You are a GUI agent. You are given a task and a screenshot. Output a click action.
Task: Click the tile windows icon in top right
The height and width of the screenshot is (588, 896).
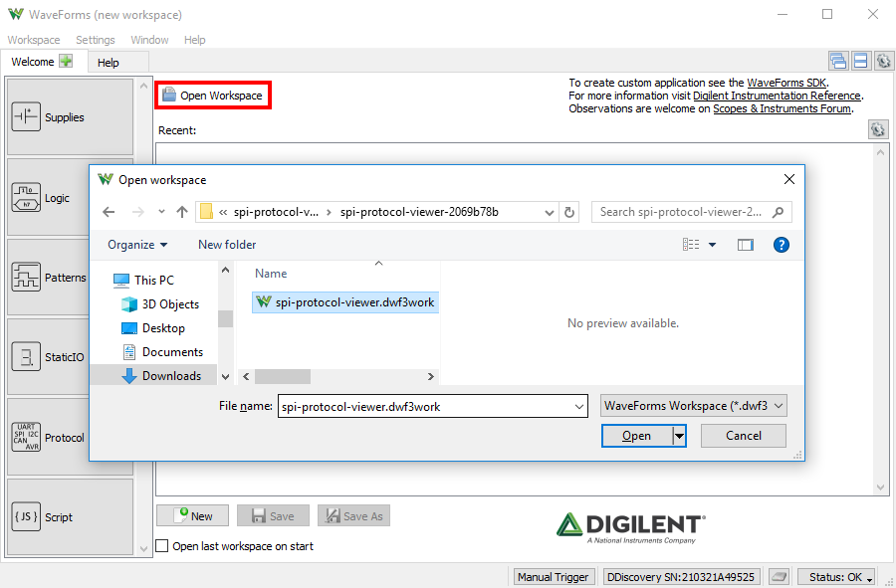click(x=860, y=61)
